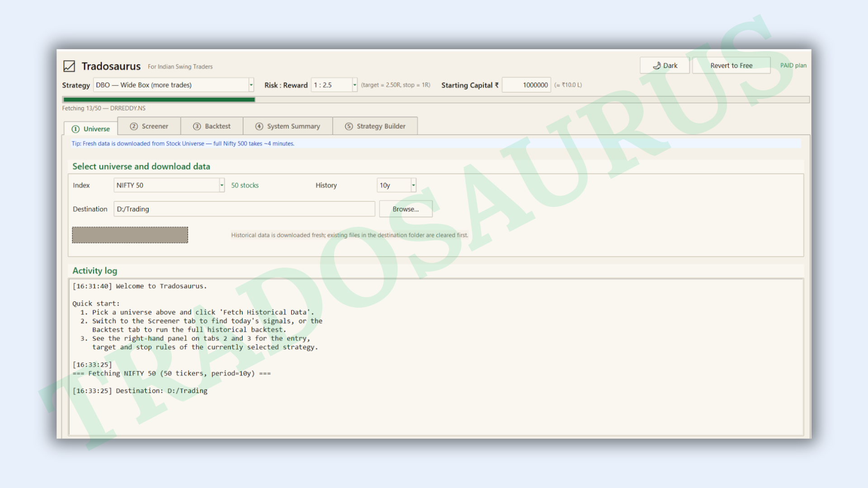Switch to Dark theme

(665, 66)
